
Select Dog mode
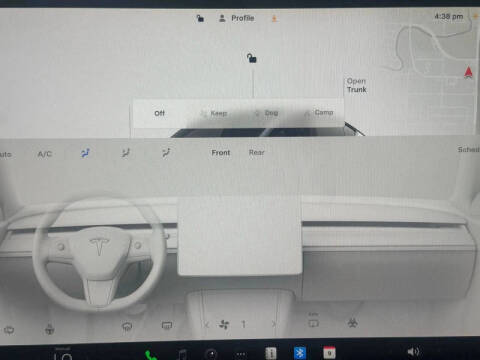pyautogui.click(x=267, y=113)
